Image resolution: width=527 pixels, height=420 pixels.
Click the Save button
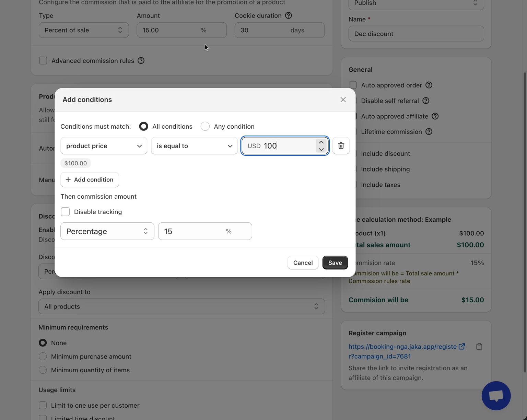[x=335, y=262]
